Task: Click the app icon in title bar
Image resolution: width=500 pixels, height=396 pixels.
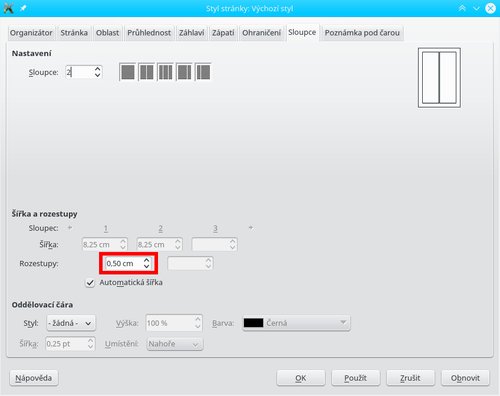Action: click(x=8, y=8)
